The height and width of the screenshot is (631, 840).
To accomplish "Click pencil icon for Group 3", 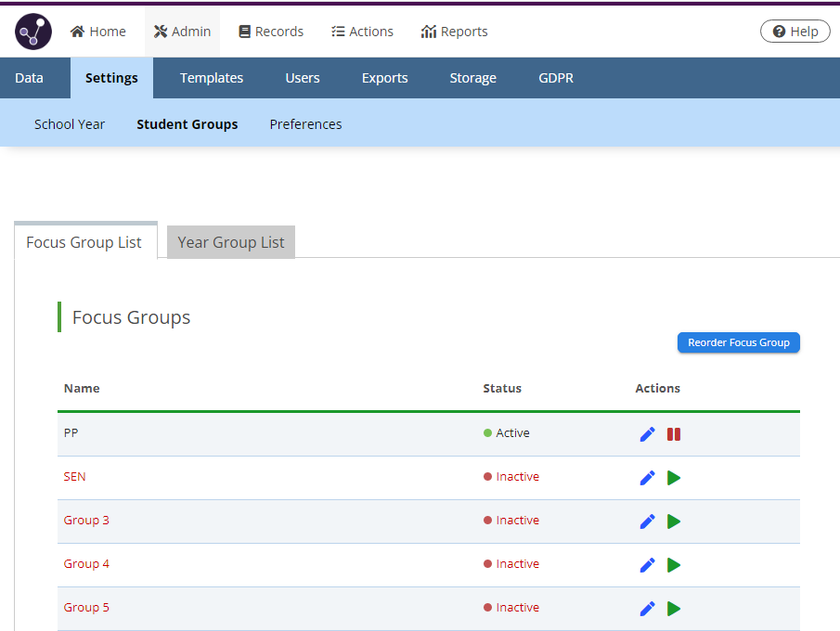I will point(648,522).
